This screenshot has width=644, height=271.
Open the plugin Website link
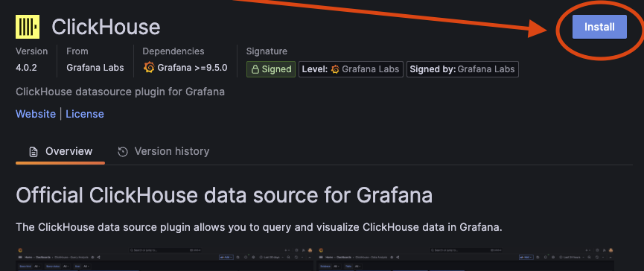(x=36, y=114)
